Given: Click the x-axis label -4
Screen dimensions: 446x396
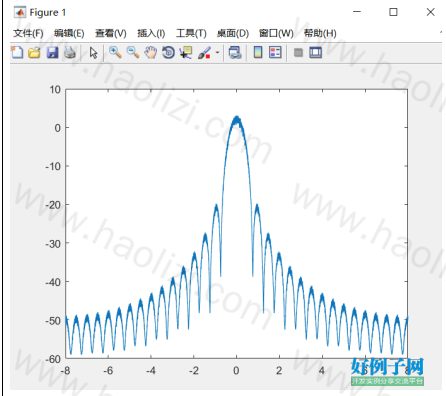Looking at the screenshot, I should pyautogui.click(x=151, y=371).
